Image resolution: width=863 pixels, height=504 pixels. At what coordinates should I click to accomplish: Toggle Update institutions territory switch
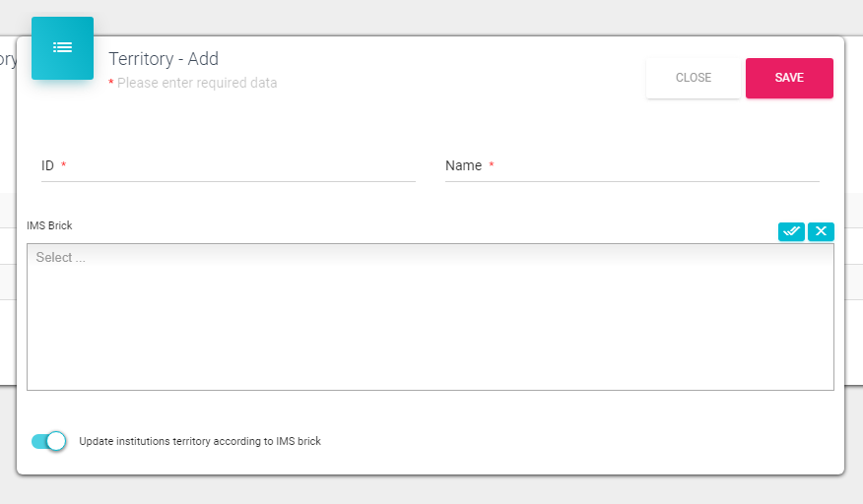pos(48,441)
